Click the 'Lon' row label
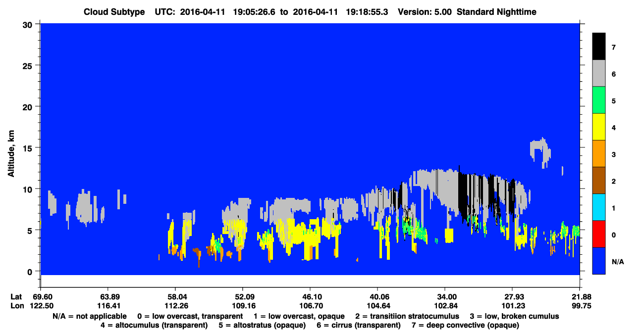644x330 pixels. (x=16, y=306)
